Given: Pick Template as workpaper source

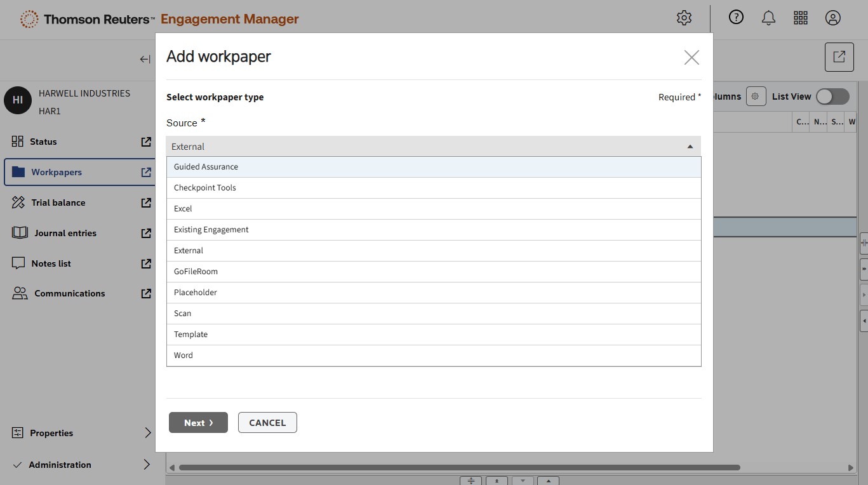Looking at the screenshot, I should coord(434,335).
